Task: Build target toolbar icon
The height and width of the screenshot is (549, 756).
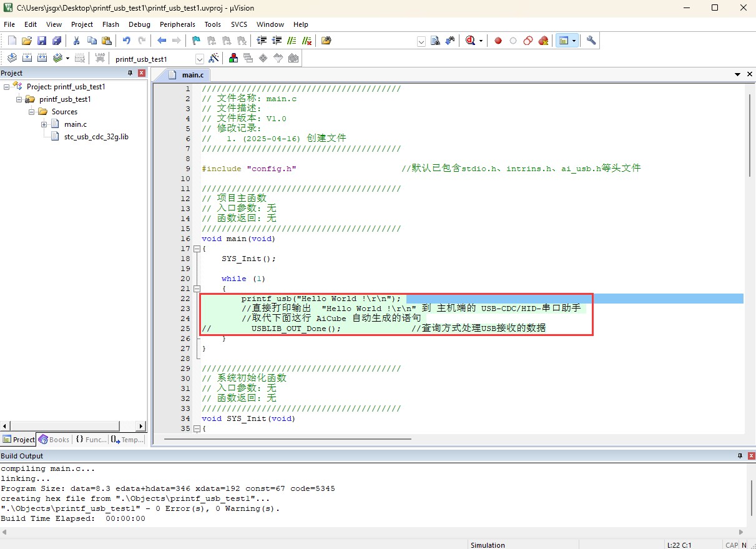Action: 27,58
